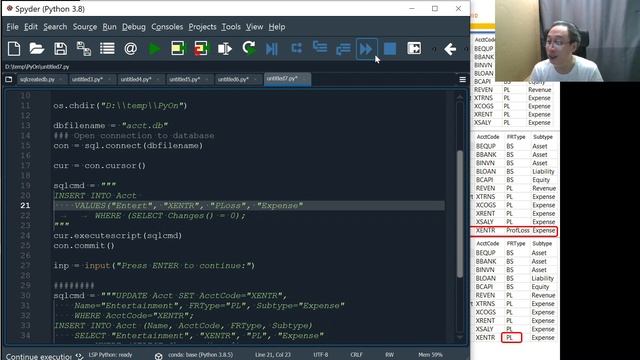This screenshot has height=360, width=640.
Task: Open the Tools menu
Action: (231, 27)
